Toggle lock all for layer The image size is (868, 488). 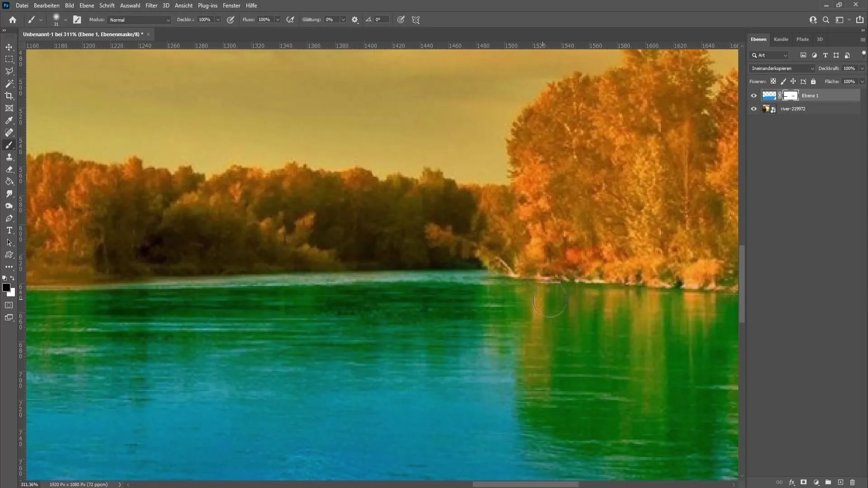coord(813,81)
